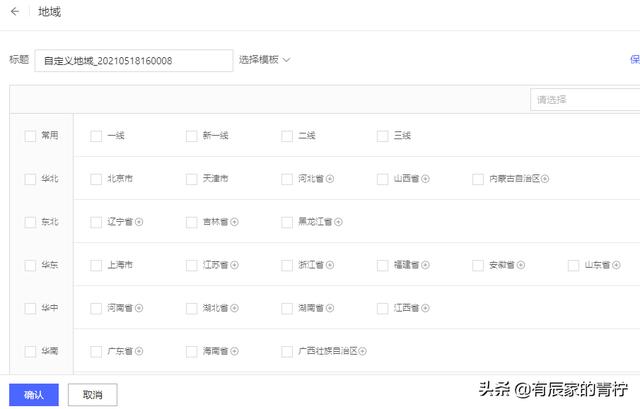Check the 常用 category checkbox
This screenshot has width=640, height=409.
tap(30, 136)
